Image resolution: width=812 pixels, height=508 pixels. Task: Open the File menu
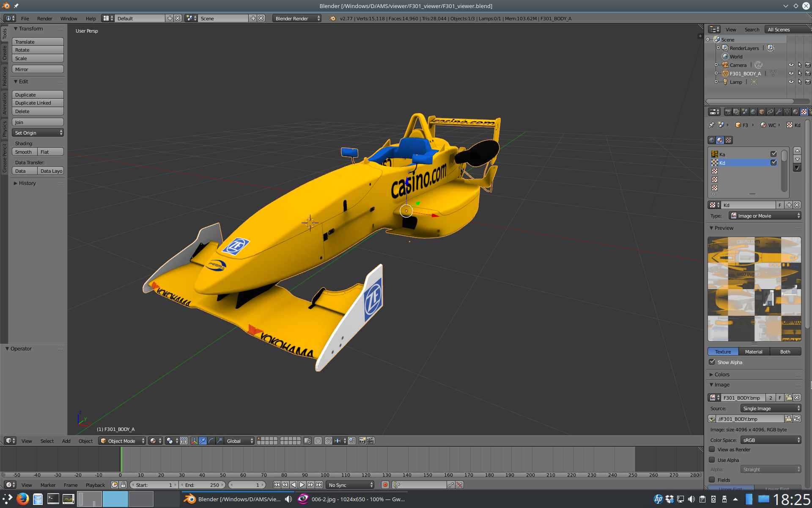coord(25,18)
